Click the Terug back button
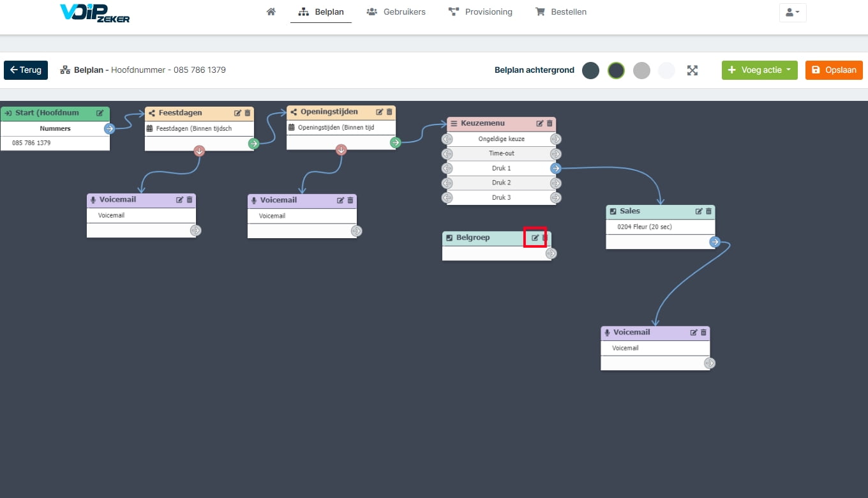This screenshot has width=868, height=498. tap(26, 70)
